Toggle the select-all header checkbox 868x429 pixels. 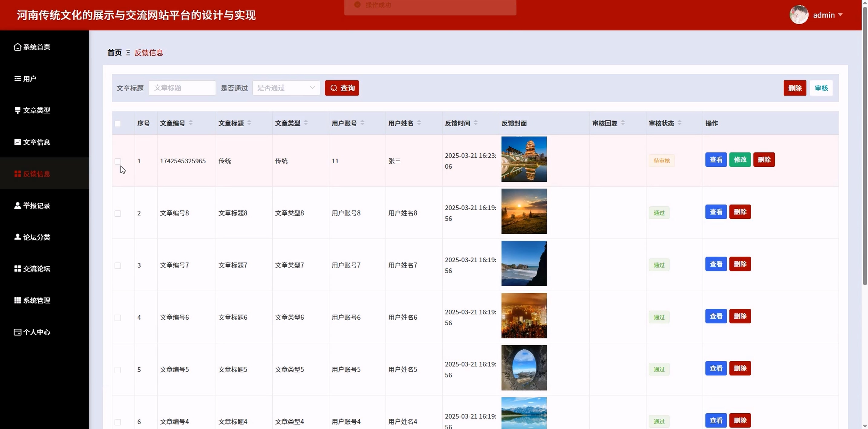118,124
